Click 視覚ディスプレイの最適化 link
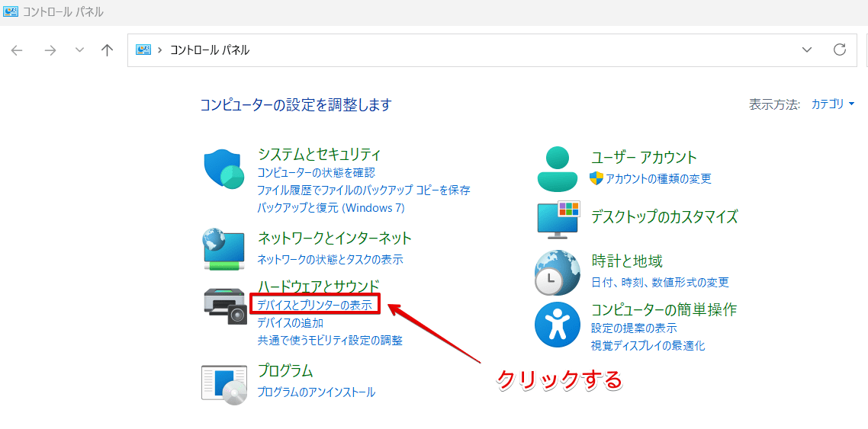This screenshot has width=868, height=429. 648,346
